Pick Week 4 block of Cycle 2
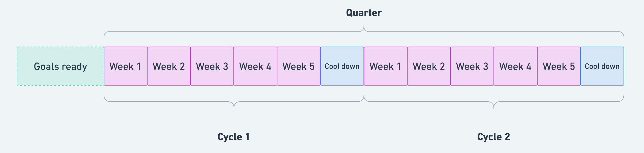Viewport: 644px width, 153px height. (x=515, y=66)
